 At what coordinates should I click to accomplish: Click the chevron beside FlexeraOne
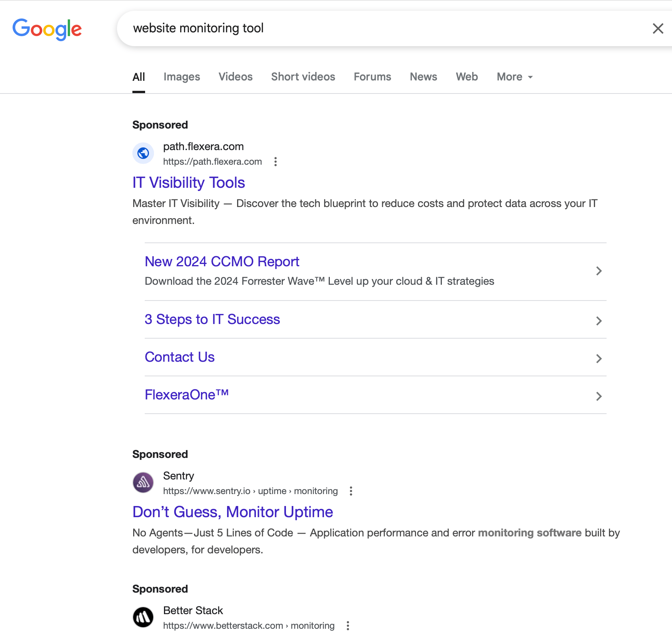pos(599,396)
